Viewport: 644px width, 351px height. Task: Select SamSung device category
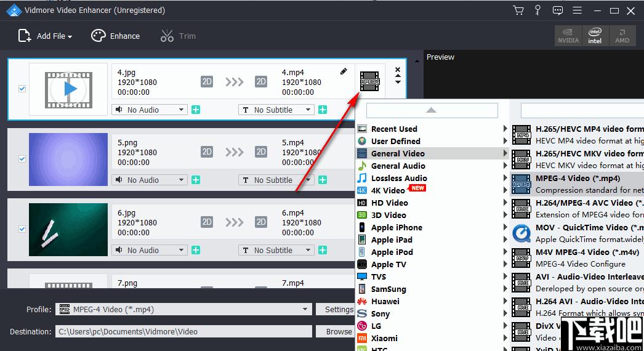click(x=432, y=289)
